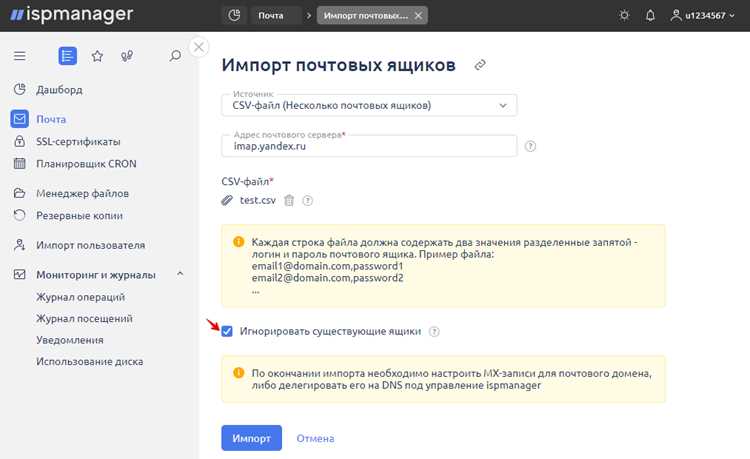Viewport: 750px width, 459px height.
Task: Collapse sidebar with hamburger icon
Action: click(20, 56)
